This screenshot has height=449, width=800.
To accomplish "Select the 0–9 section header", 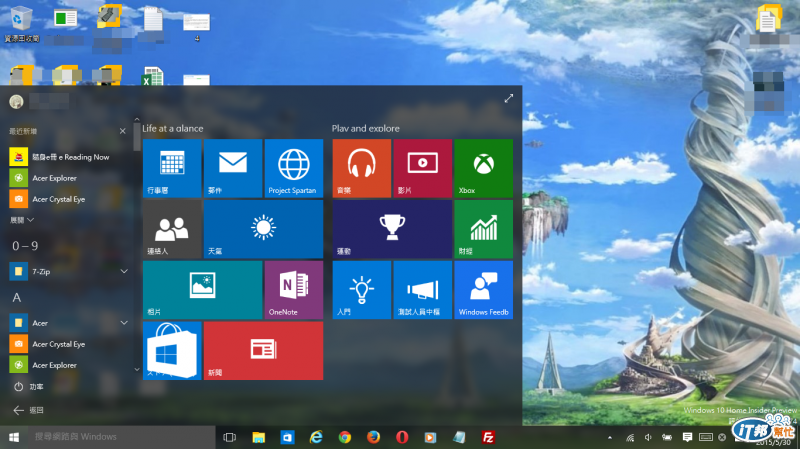I will [25, 246].
